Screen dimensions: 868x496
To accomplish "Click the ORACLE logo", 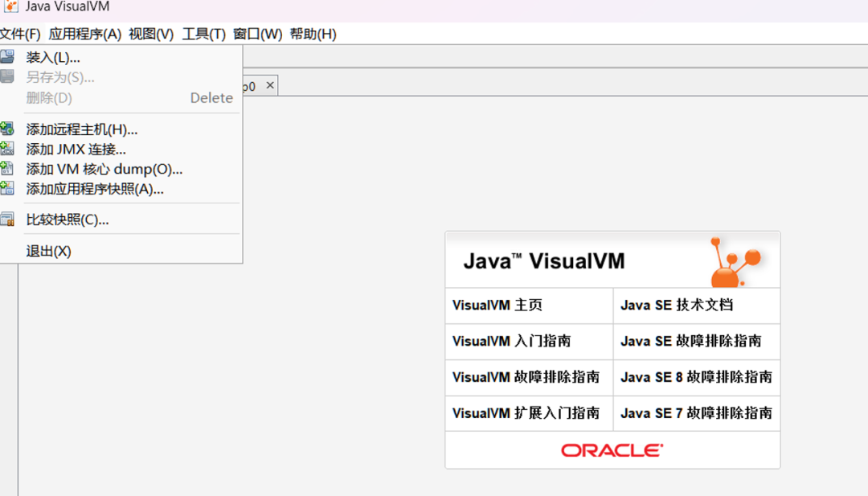I will [x=612, y=450].
